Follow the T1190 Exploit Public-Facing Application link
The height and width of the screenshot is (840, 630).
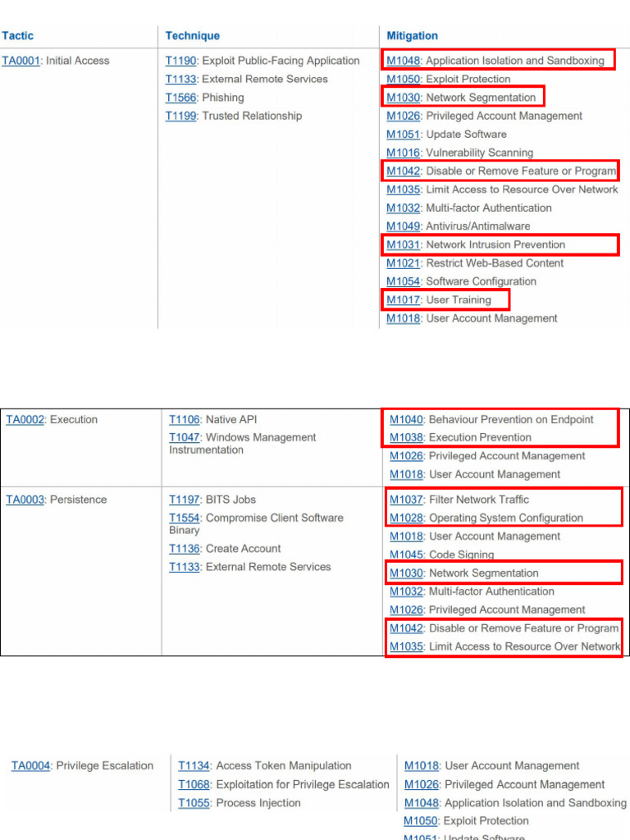[181, 61]
